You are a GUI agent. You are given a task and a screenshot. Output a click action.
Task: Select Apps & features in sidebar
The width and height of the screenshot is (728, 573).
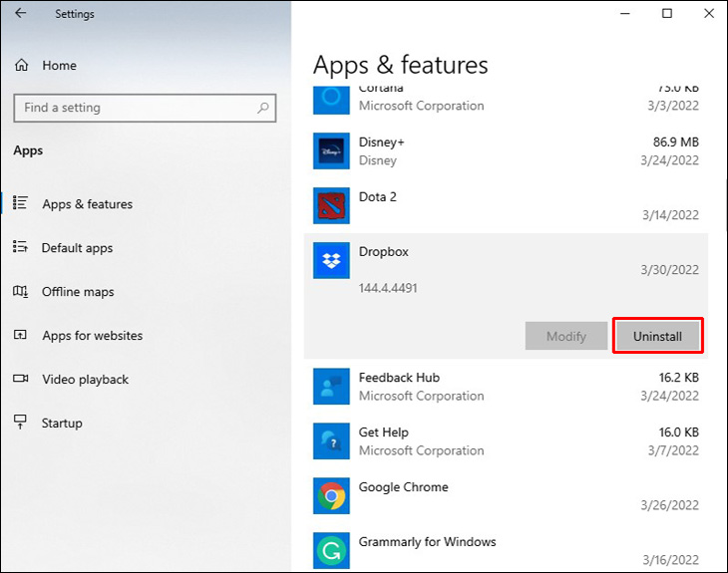(87, 204)
